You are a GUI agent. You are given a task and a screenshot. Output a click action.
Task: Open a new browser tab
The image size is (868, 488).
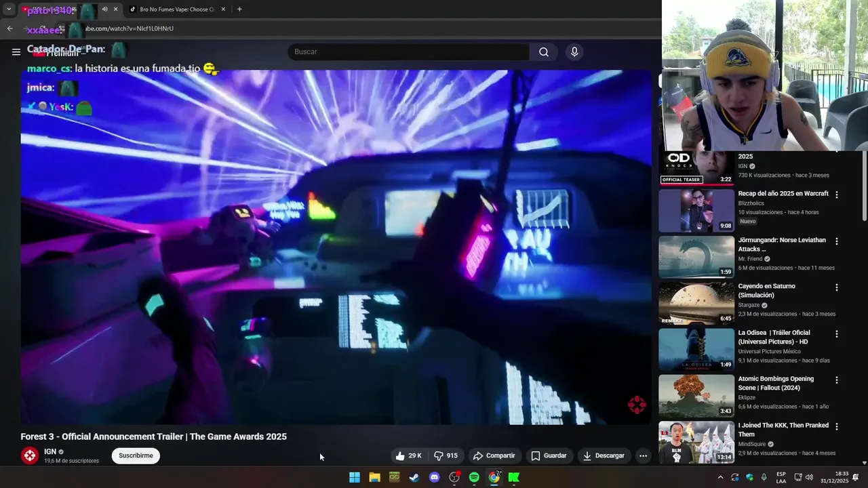239,9
